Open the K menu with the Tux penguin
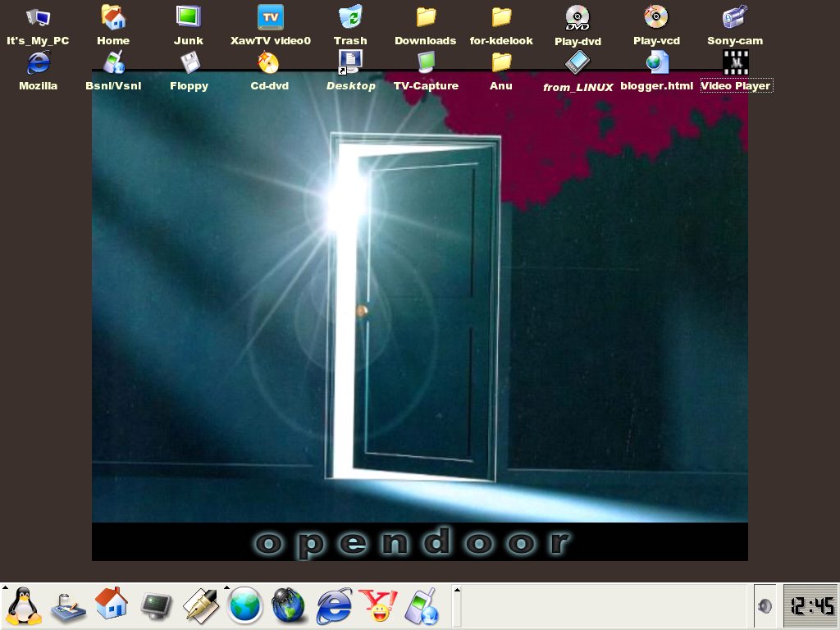 pyautogui.click(x=24, y=606)
